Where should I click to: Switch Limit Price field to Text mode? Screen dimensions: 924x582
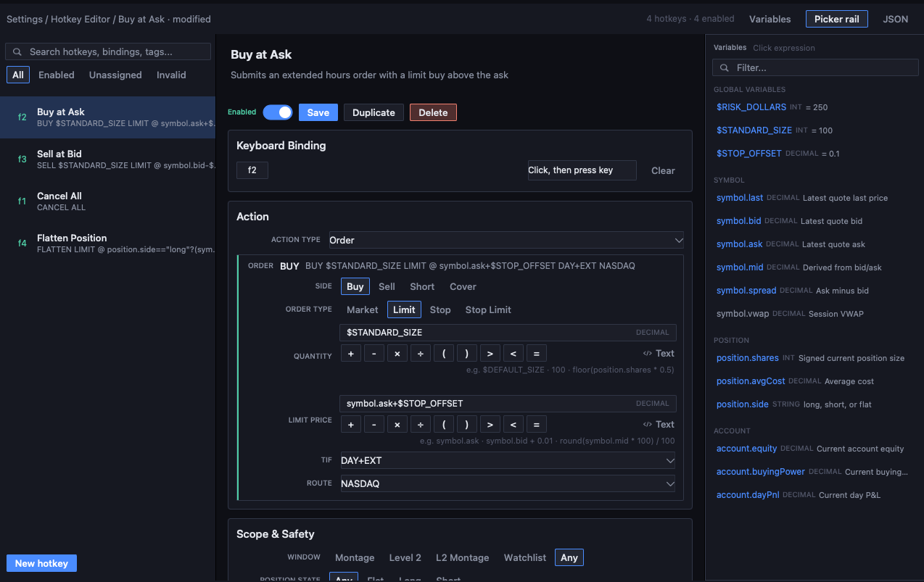(659, 425)
